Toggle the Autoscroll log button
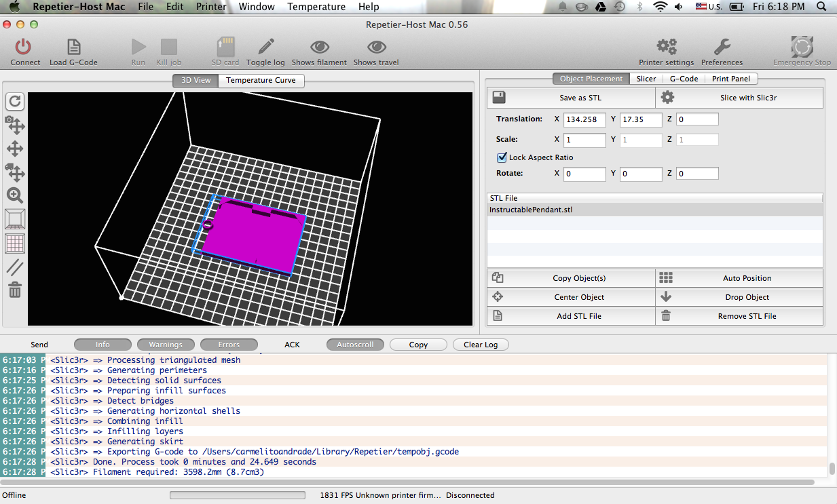 click(x=355, y=345)
